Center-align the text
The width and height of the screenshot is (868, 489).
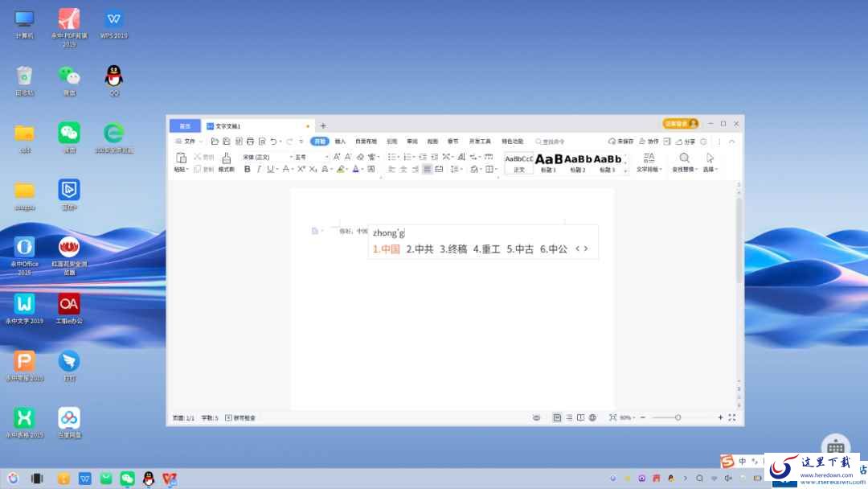click(403, 170)
